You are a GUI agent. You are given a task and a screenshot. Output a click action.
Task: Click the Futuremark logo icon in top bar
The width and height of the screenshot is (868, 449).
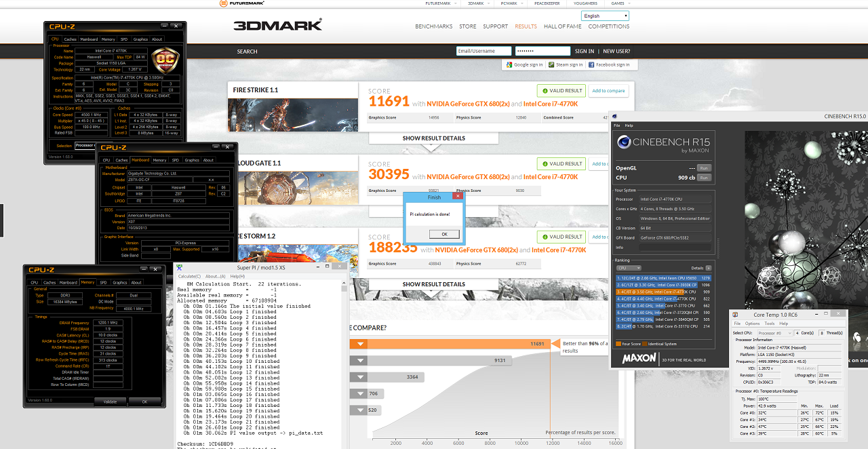point(224,3)
